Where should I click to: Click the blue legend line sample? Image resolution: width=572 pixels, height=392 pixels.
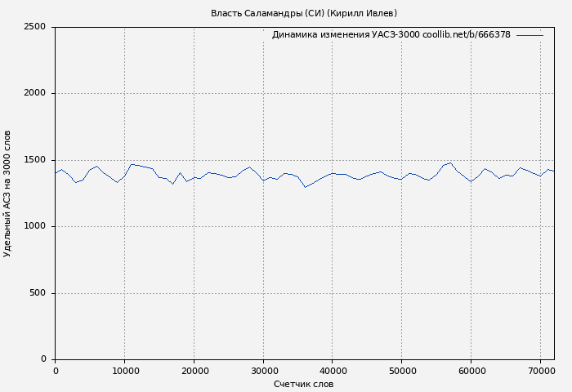[530, 35]
